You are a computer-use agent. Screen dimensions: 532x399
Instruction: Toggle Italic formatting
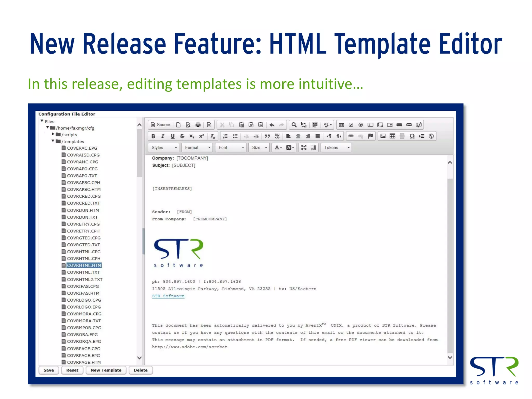[163, 136]
